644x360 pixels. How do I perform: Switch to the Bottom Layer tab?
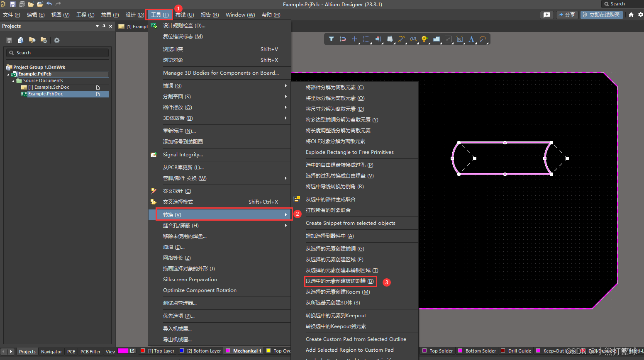[x=200, y=350]
